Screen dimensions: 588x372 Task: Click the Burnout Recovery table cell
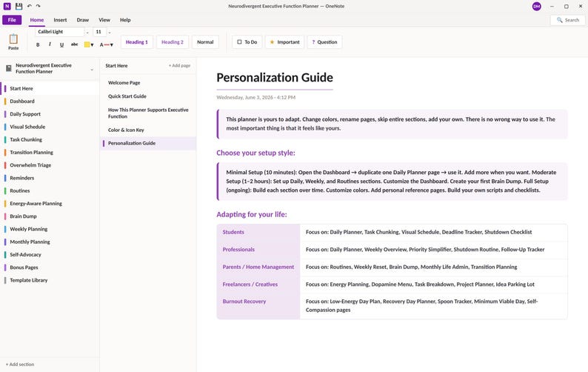pos(258,305)
